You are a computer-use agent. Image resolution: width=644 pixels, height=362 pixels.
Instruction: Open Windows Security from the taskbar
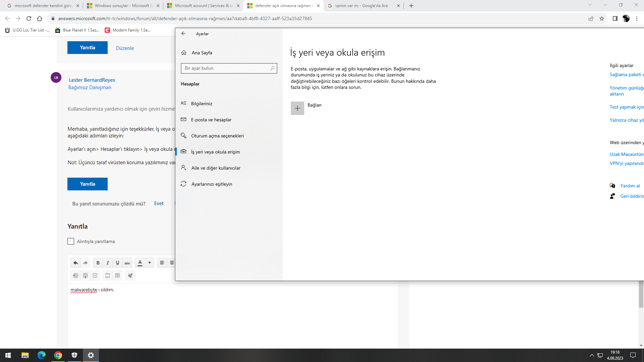pyautogui.click(x=74, y=355)
